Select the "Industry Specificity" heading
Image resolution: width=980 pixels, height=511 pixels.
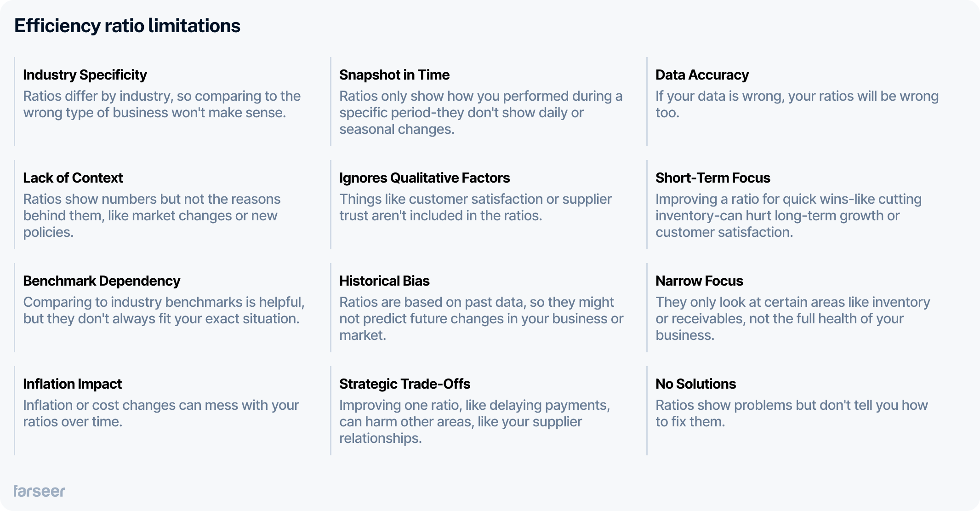click(x=85, y=75)
